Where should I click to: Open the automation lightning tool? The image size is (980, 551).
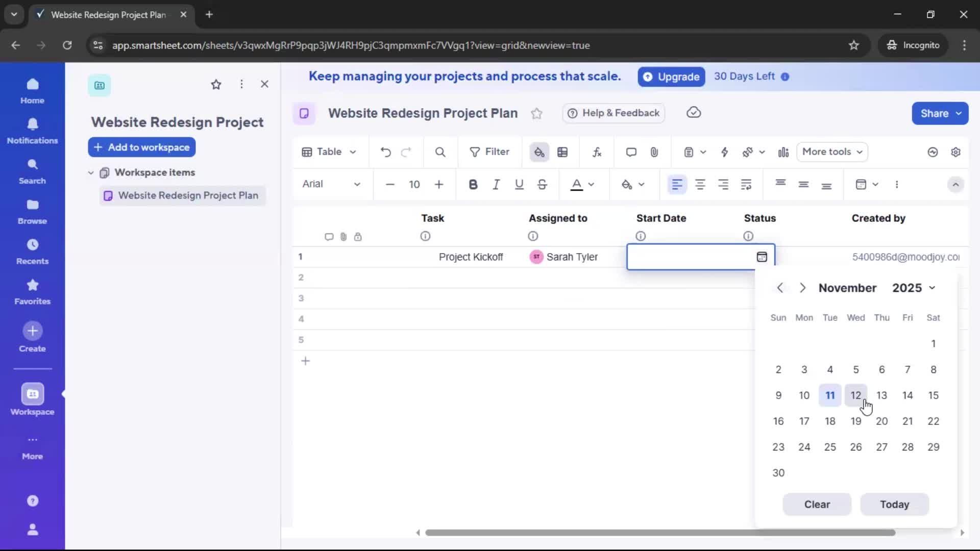725,152
